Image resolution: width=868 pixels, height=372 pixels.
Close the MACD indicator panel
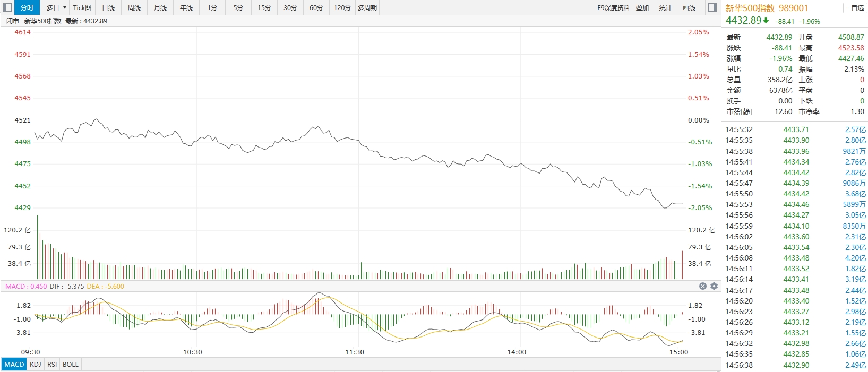click(x=703, y=286)
